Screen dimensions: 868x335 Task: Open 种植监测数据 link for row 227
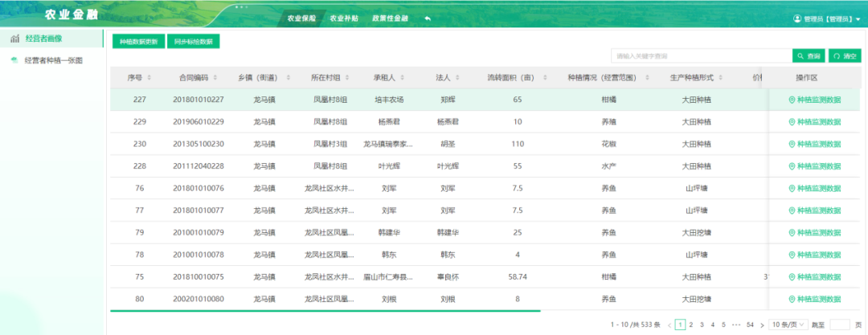pyautogui.click(x=815, y=100)
